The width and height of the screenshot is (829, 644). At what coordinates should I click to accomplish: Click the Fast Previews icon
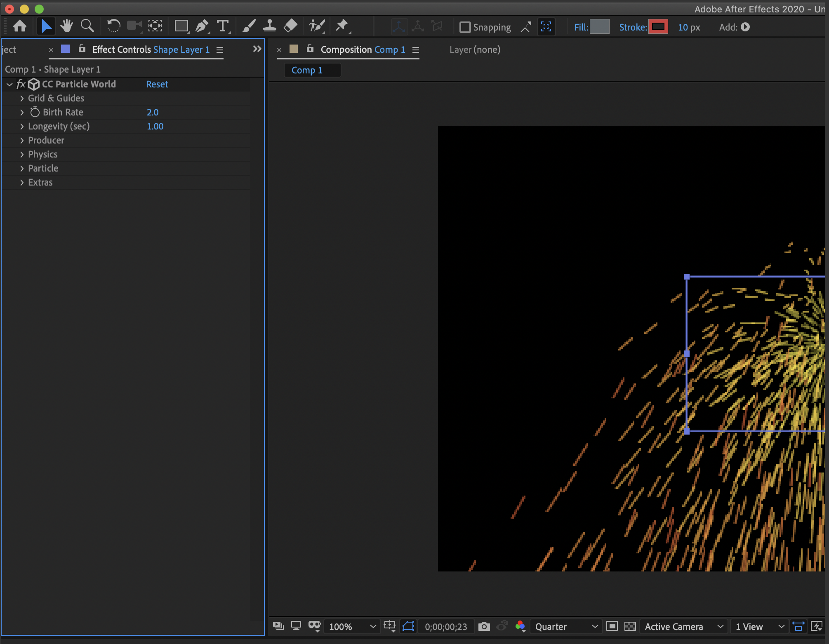tap(817, 627)
